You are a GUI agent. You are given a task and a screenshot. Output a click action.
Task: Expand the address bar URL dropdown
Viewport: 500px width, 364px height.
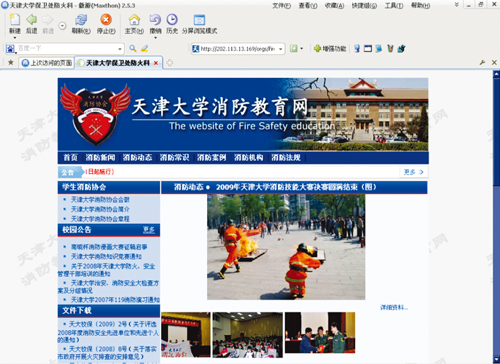281,49
